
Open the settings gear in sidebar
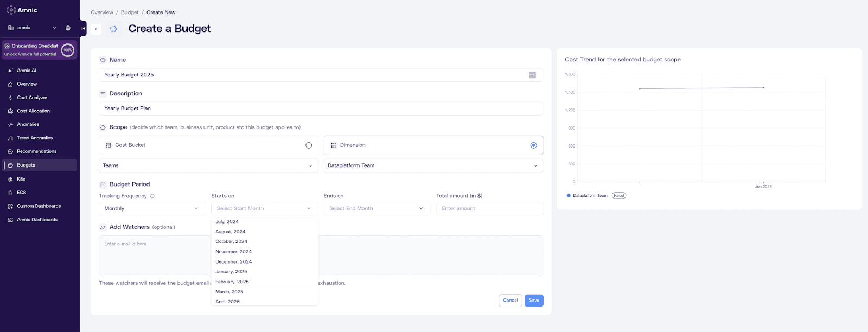pos(68,28)
